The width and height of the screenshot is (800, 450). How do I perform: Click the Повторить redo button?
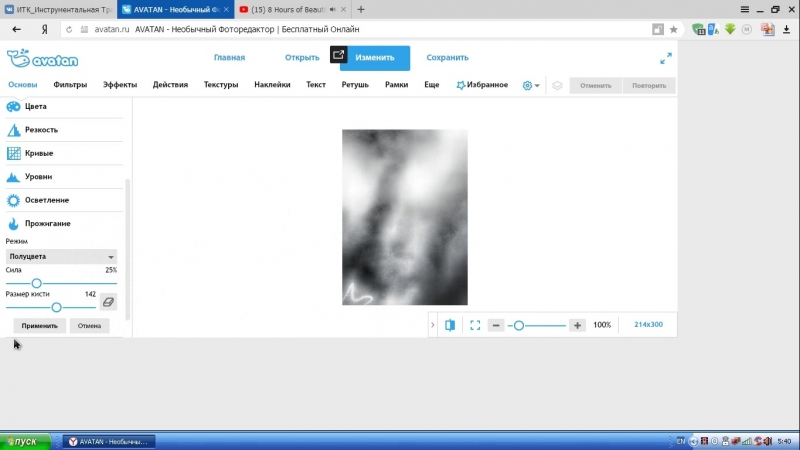pos(649,86)
